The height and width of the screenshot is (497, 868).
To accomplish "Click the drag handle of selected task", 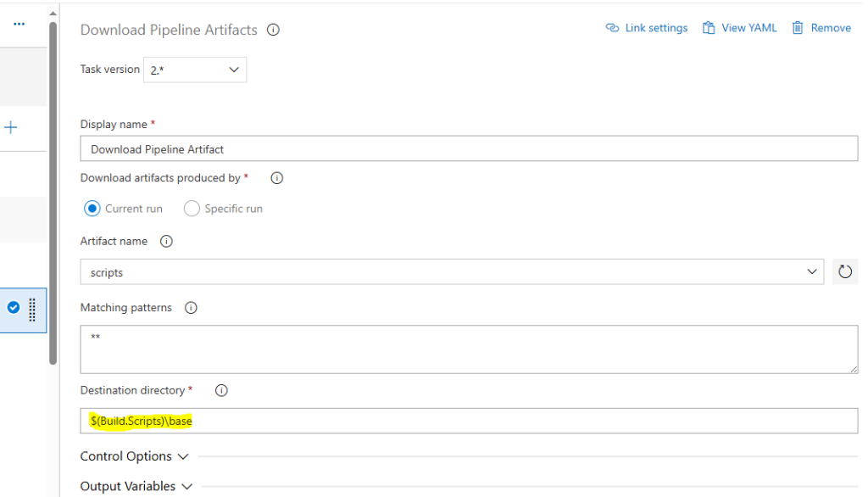I will (32, 310).
